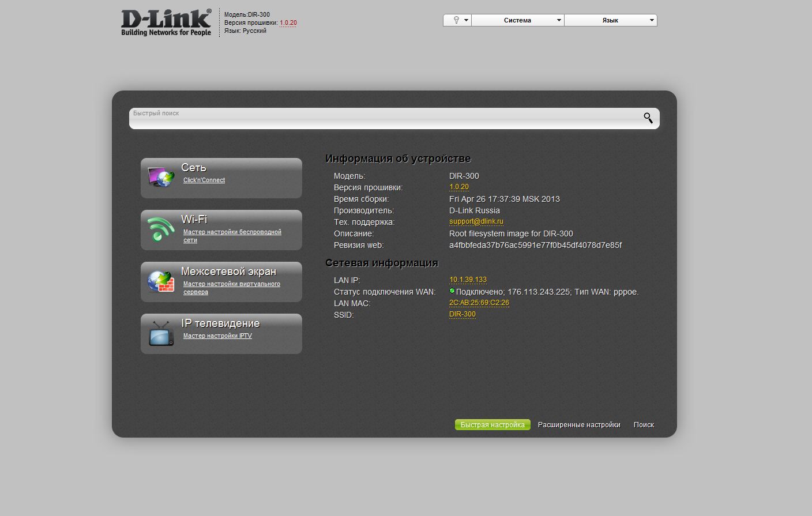The width and height of the screenshot is (812, 516).
Task: Expand the Система dropdown menu
Action: click(518, 20)
